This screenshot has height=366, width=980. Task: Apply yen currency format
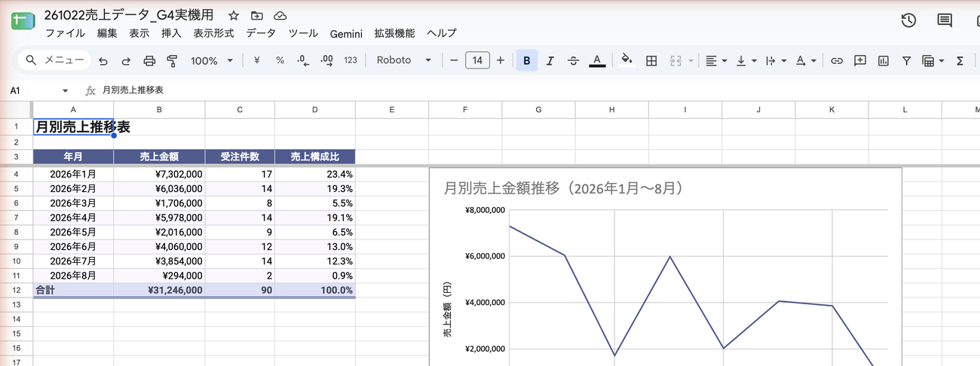click(257, 60)
